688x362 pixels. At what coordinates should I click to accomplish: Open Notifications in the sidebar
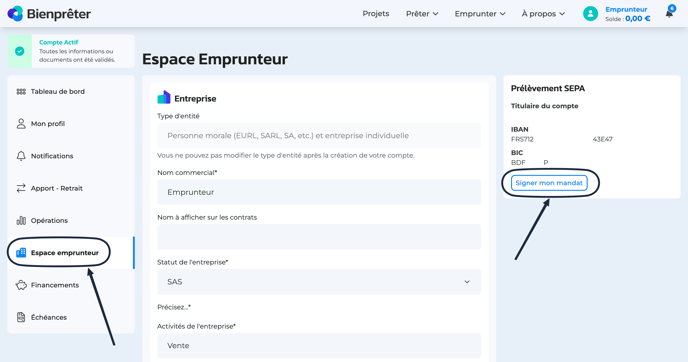(x=71, y=156)
